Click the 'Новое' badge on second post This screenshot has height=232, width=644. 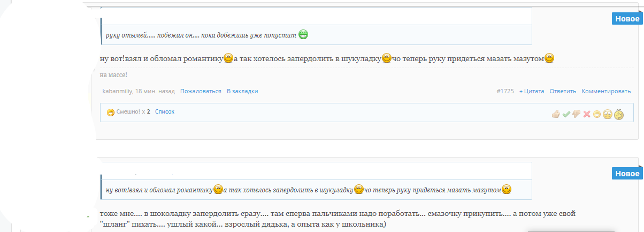coord(626,174)
